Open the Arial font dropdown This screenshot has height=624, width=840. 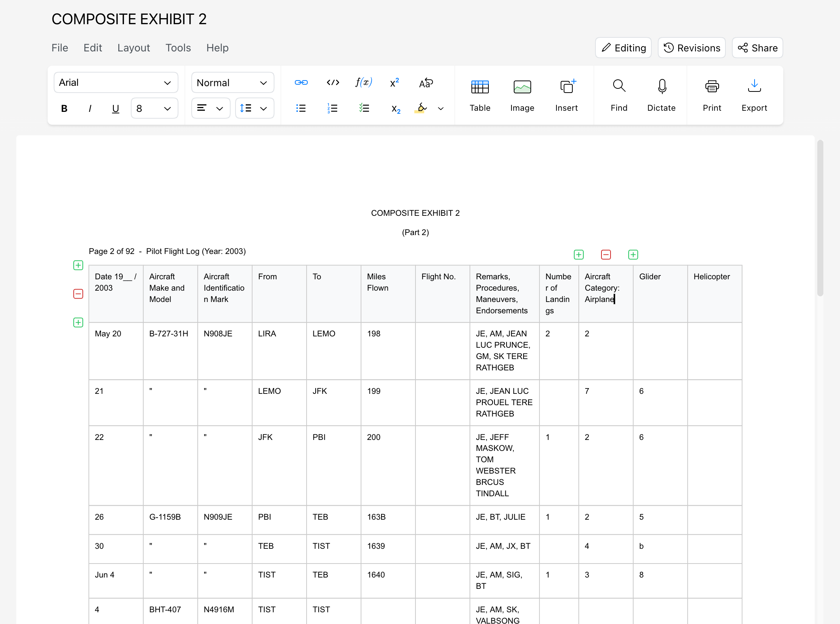(x=116, y=82)
